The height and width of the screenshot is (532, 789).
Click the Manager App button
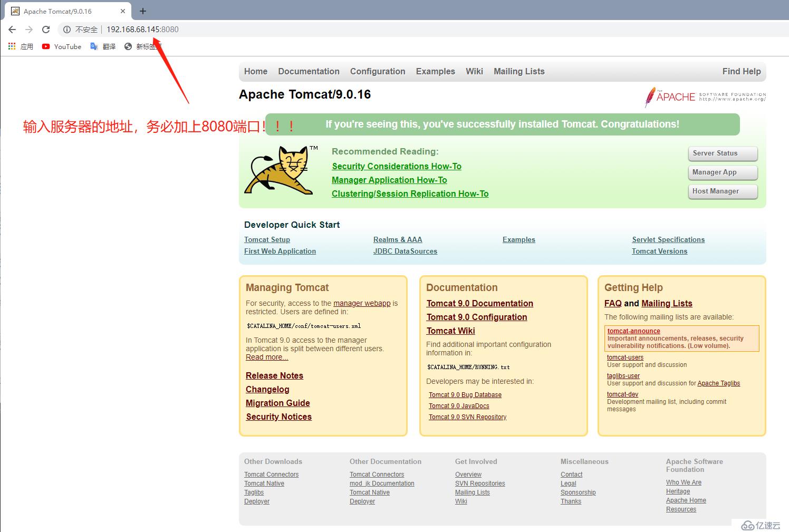click(x=723, y=172)
